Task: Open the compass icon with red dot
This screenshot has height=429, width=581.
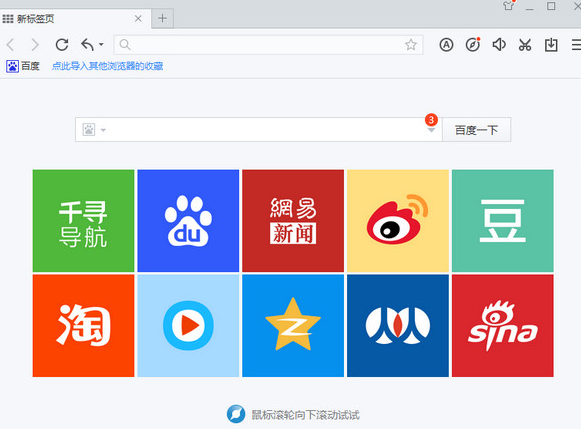Action: point(472,45)
